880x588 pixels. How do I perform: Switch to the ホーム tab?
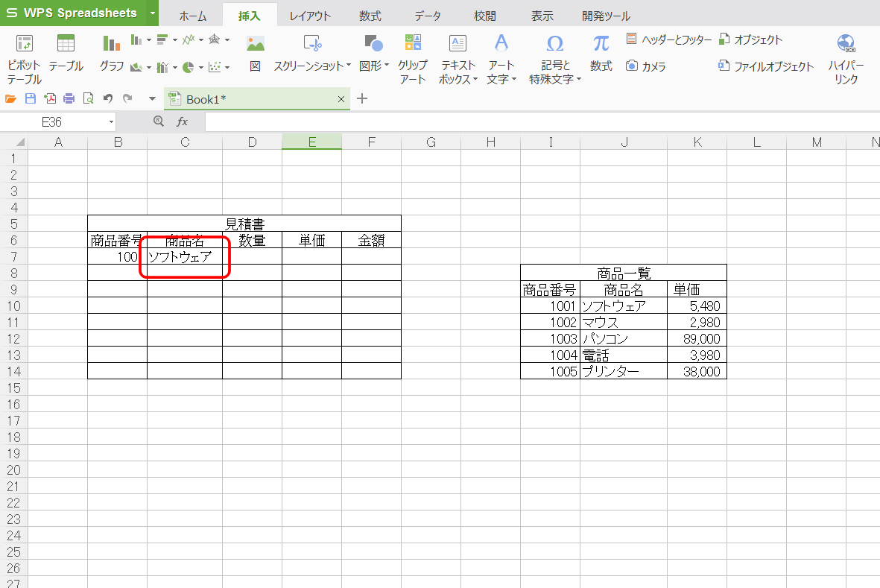coord(193,16)
